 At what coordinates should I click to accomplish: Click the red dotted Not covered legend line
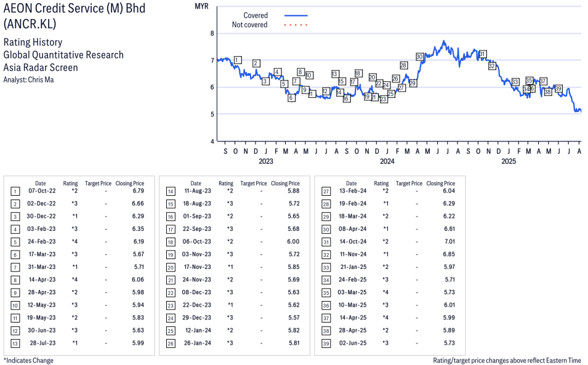(x=296, y=25)
